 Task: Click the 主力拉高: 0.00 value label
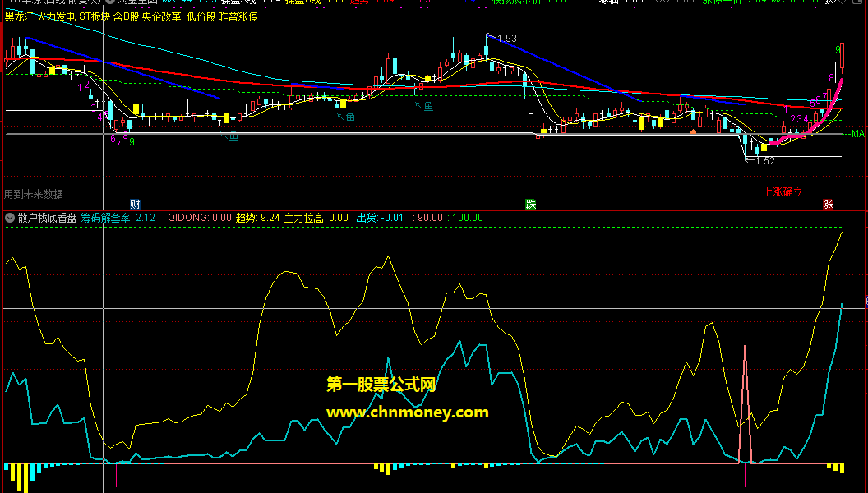tap(316, 218)
